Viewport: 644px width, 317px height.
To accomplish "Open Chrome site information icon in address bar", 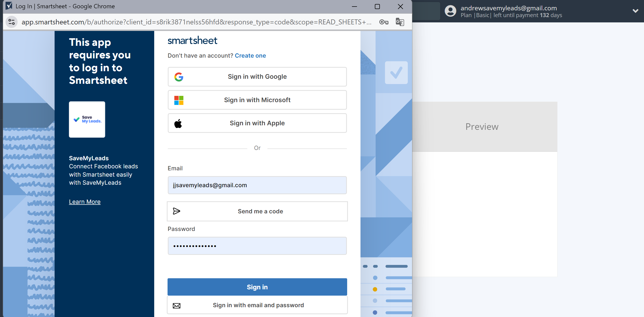I will (x=12, y=22).
